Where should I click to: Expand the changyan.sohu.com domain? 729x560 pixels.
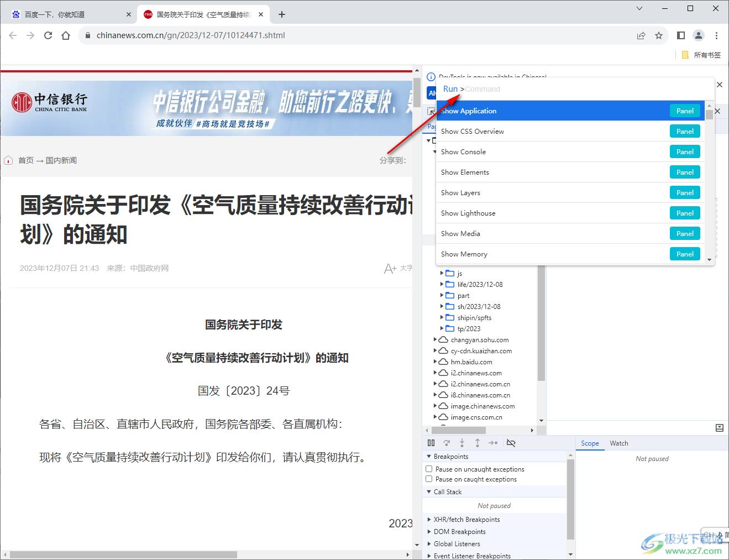click(436, 339)
